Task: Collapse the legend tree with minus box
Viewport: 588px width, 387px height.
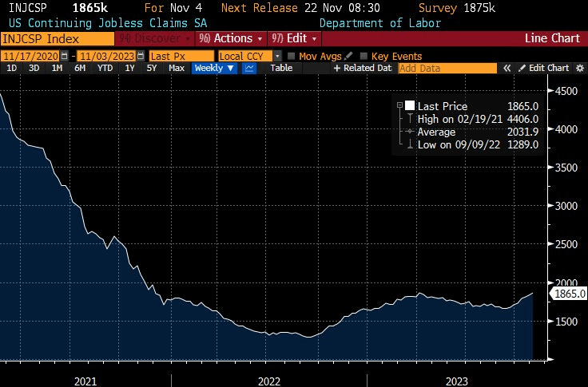Action: pyautogui.click(x=398, y=106)
